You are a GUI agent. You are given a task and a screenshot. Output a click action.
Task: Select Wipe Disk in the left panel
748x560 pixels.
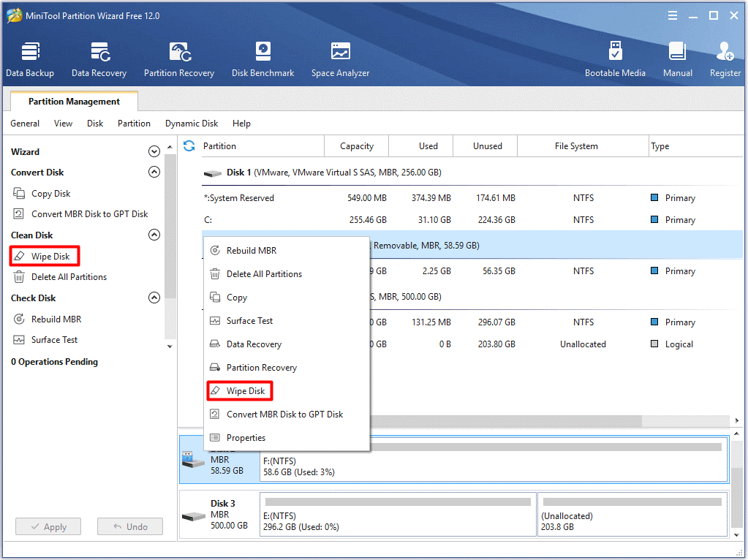45,256
